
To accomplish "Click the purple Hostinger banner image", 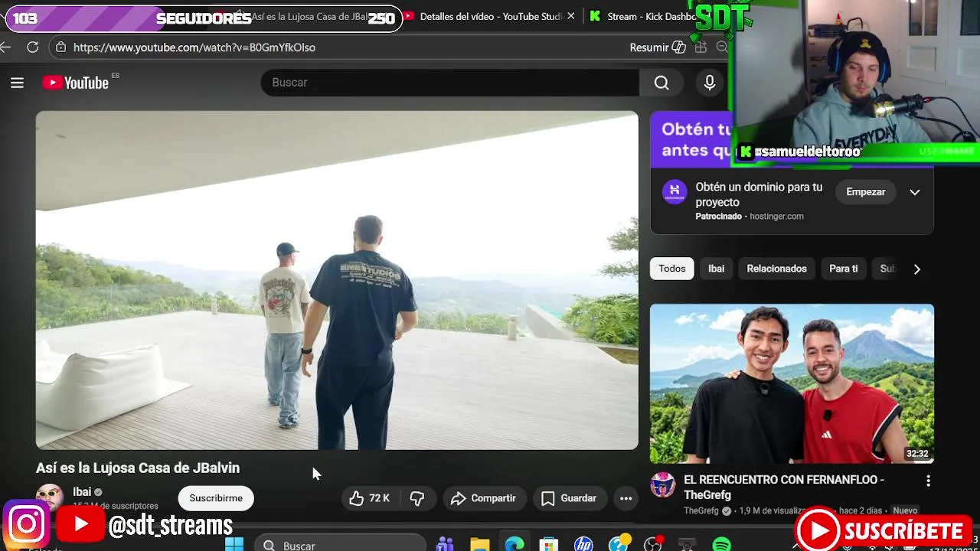I will click(x=691, y=139).
